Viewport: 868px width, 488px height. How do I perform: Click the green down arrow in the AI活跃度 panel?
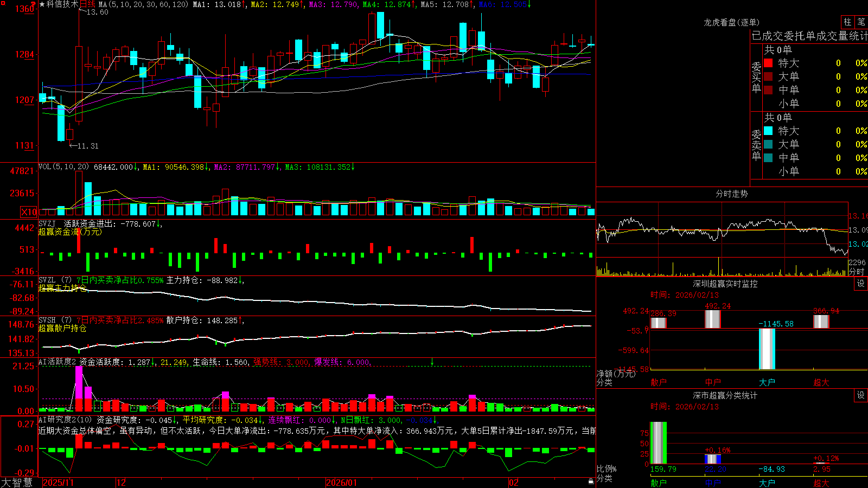[432, 362]
